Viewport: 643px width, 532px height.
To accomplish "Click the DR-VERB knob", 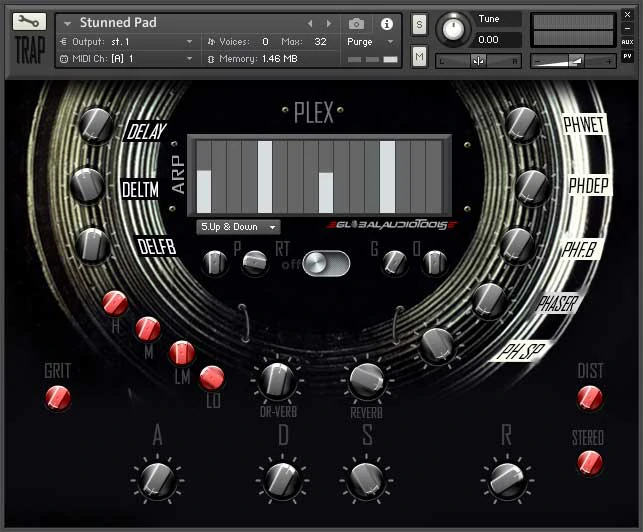I will (x=278, y=381).
